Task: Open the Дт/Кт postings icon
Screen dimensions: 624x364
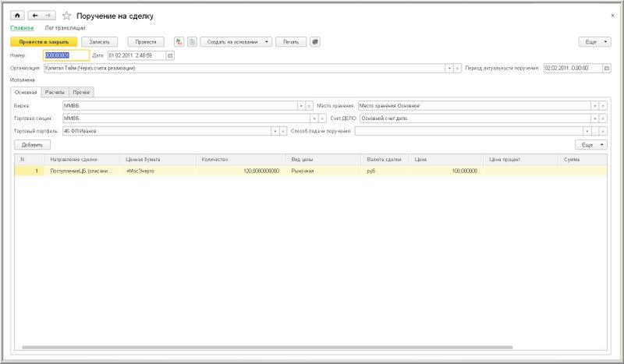Action: point(179,41)
